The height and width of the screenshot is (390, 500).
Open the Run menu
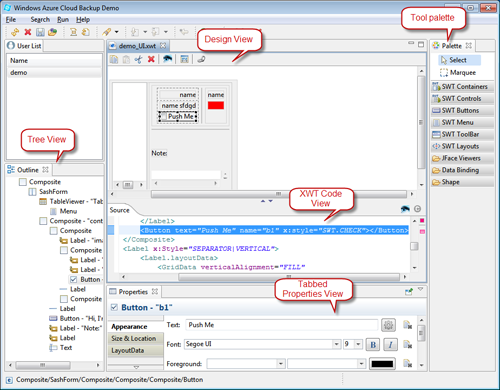[x=63, y=20]
